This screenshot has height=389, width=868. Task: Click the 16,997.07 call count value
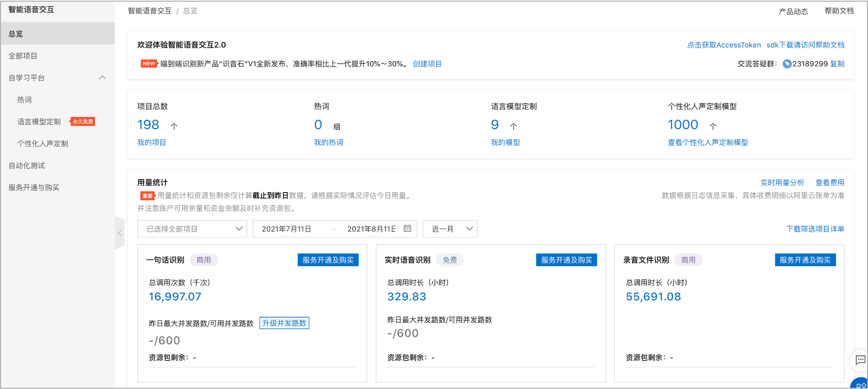pos(175,297)
